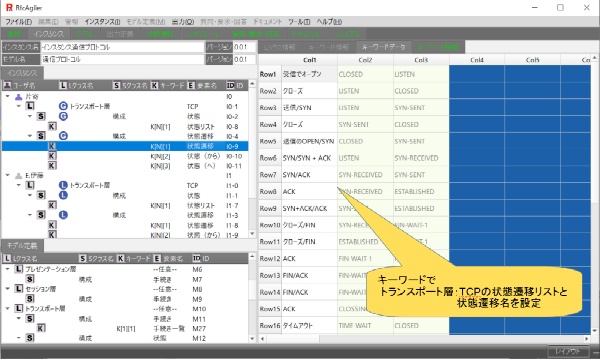Click the circled L icon in row I1-0
Image resolution: width=600 pixels, height=360 pixels.
63,185
